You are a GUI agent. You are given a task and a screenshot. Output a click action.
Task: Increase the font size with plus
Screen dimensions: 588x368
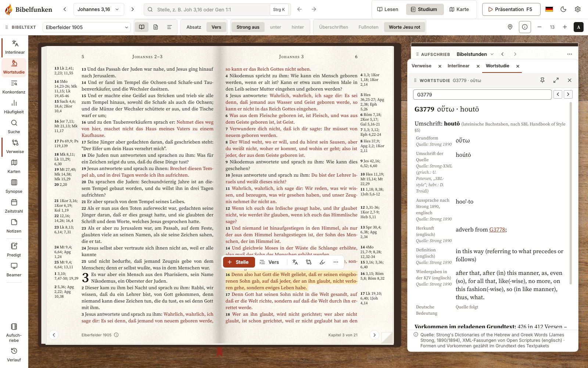565,27
